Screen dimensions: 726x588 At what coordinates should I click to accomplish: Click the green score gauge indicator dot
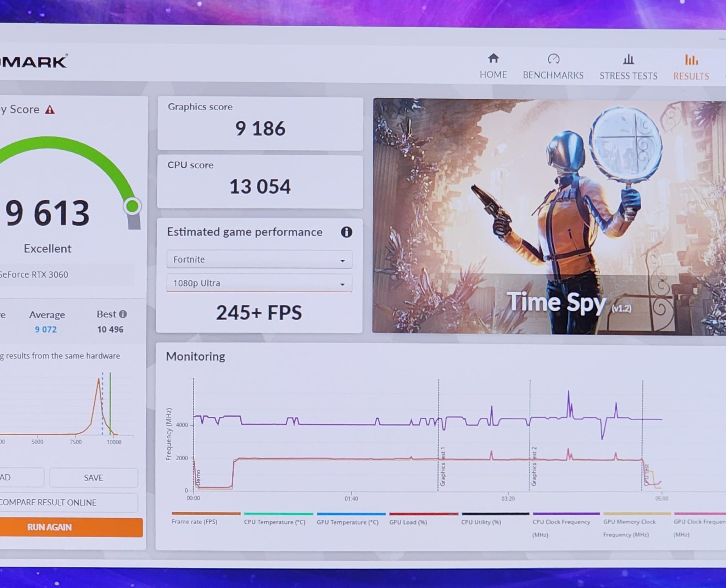(x=133, y=206)
